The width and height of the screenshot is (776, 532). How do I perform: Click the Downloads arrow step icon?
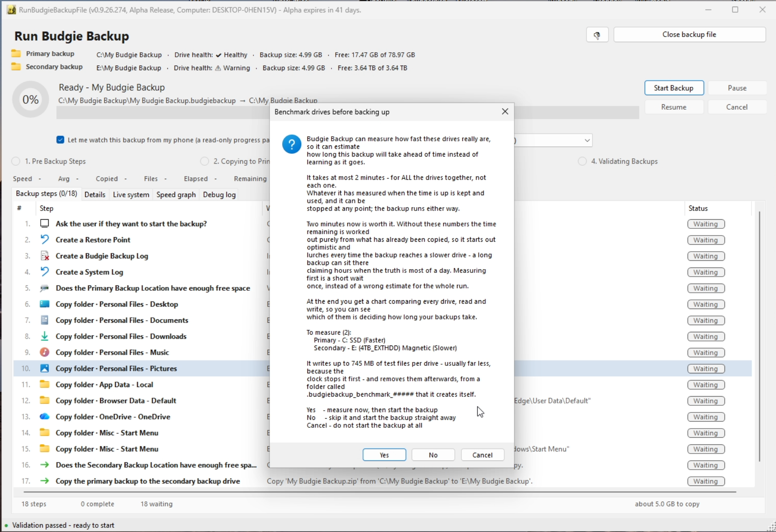44,336
